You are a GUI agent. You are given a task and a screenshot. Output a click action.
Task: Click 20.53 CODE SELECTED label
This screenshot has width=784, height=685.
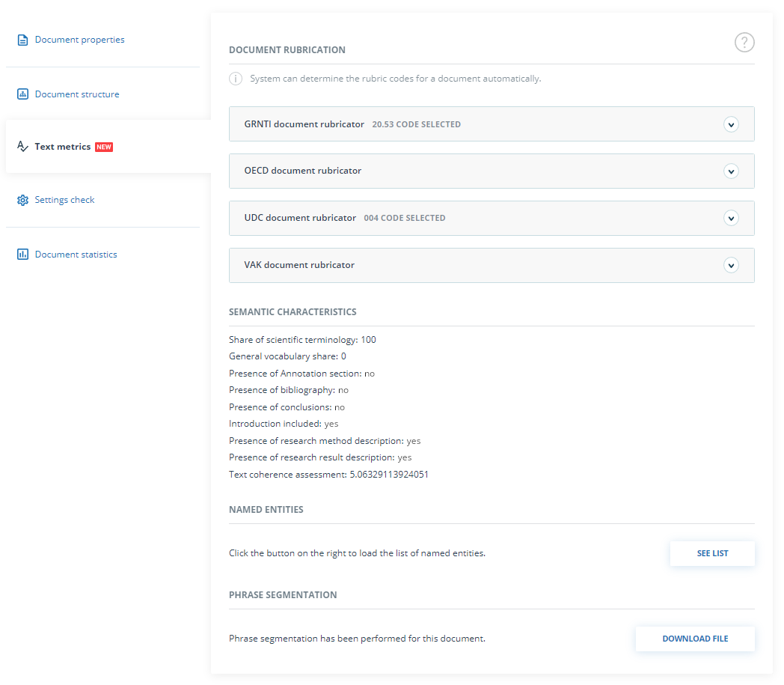click(417, 124)
